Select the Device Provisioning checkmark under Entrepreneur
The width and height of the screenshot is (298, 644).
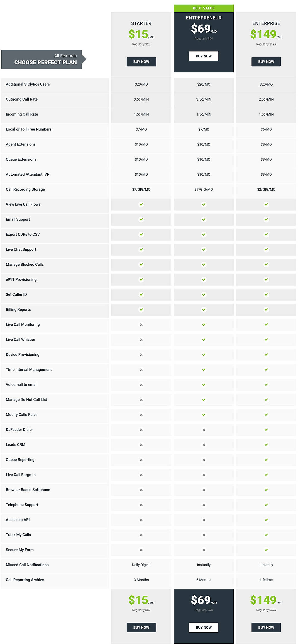click(x=204, y=354)
